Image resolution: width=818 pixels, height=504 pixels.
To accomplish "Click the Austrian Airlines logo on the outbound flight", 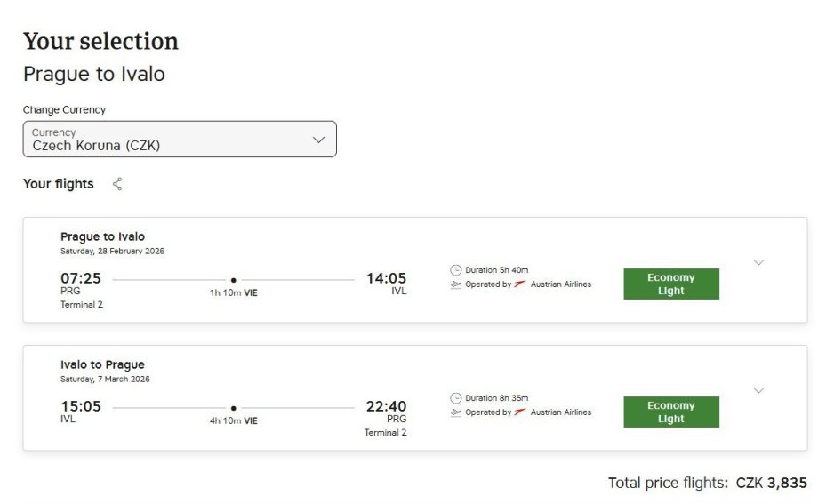I will point(520,284).
